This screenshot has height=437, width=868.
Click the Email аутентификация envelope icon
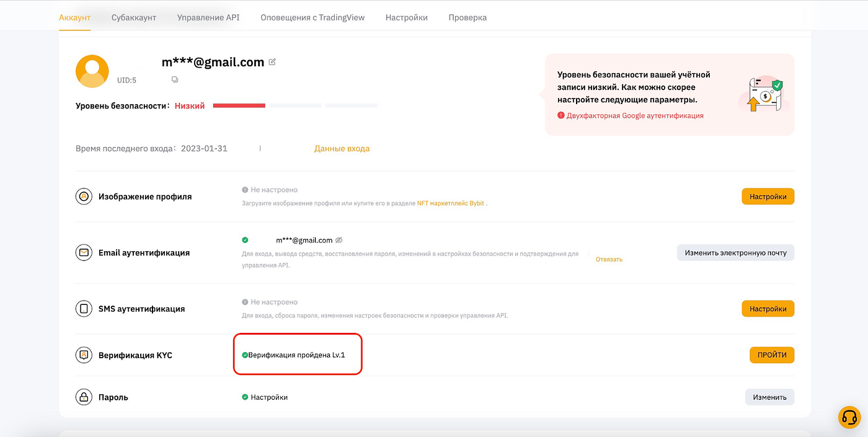click(83, 253)
